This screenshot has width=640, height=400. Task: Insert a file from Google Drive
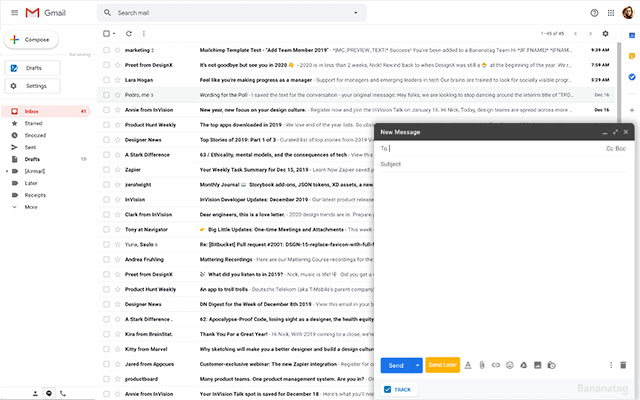523,365
